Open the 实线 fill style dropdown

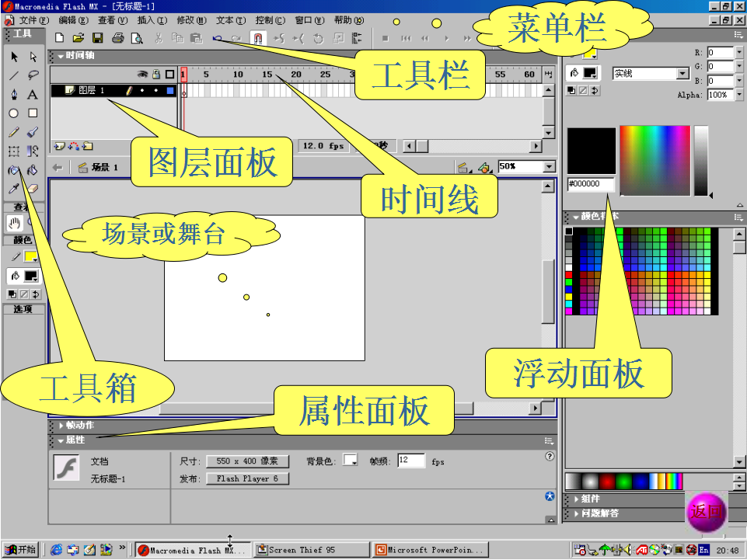tap(683, 73)
